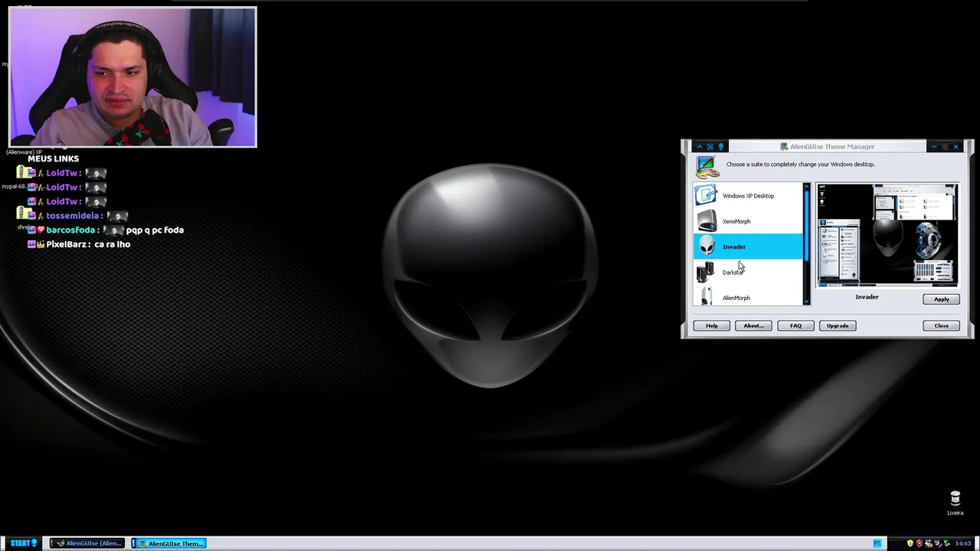Click the tossemideia chat username
This screenshot has width=980, height=551.
pyautogui.click(x=71, y=216)
